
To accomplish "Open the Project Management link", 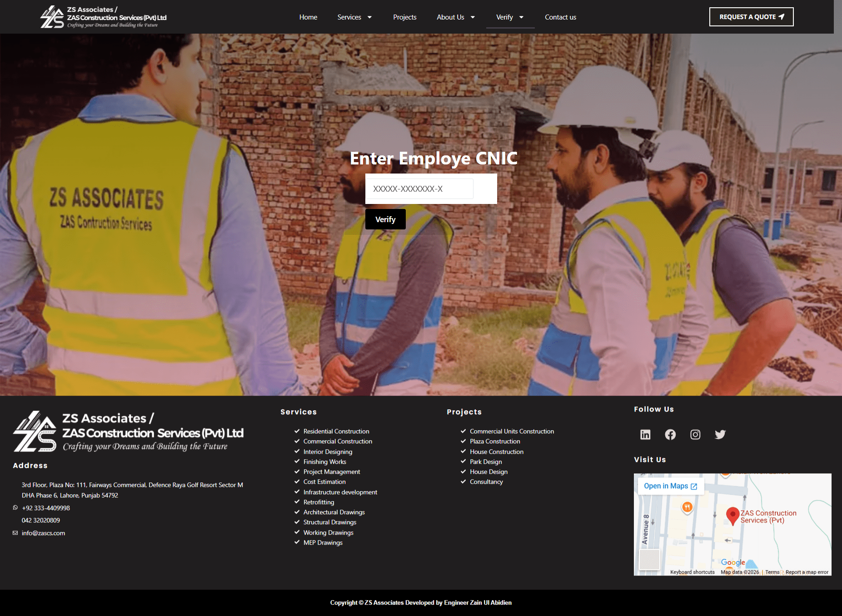I will (332, 472).
